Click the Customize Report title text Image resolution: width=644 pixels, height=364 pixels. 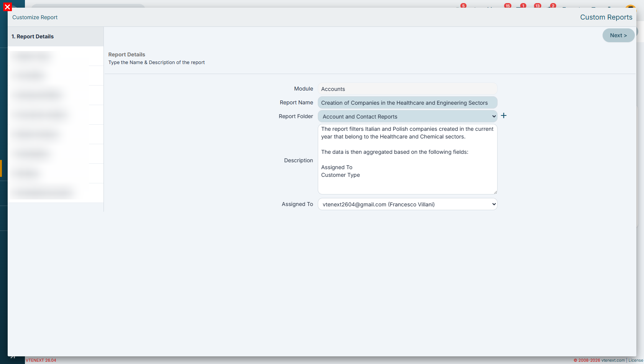point(35,17)
